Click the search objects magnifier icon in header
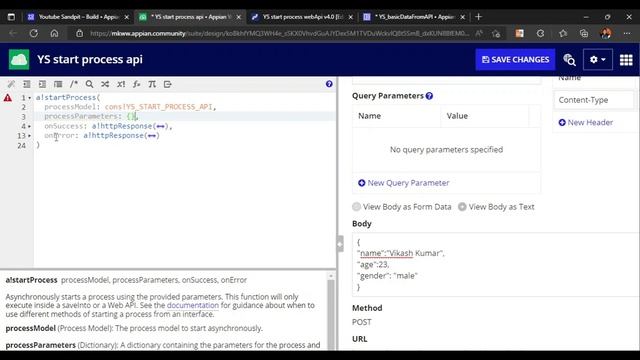The width and height of the screenshot is (640, 360). (569, 60)
